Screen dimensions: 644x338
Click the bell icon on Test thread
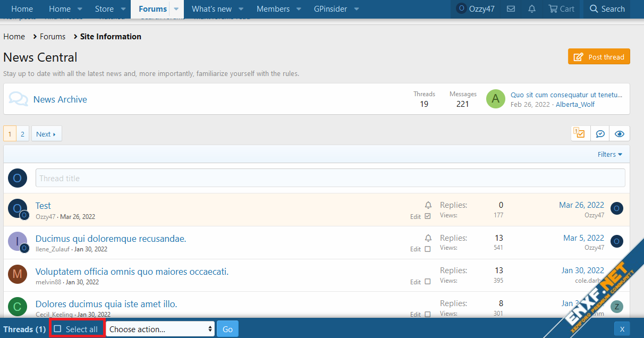(x=428, y=205)
